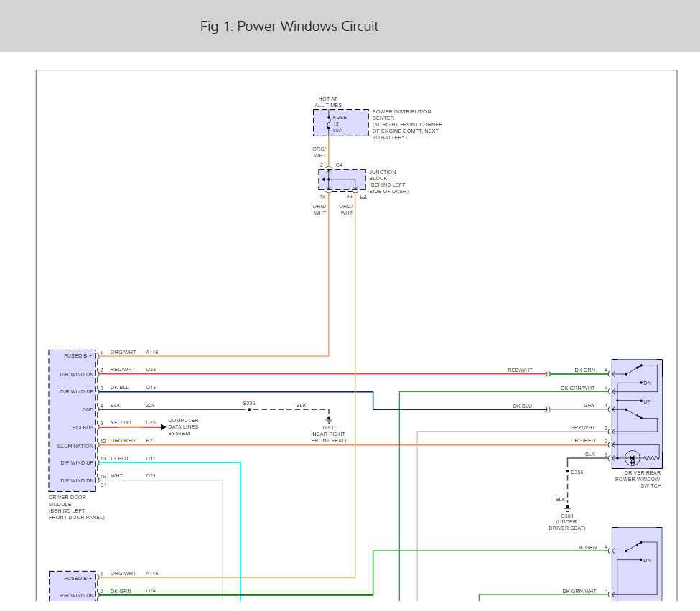Click the Fuse 12 50A symbol
Screen dimensions: 700x611
tap(329, 123)
